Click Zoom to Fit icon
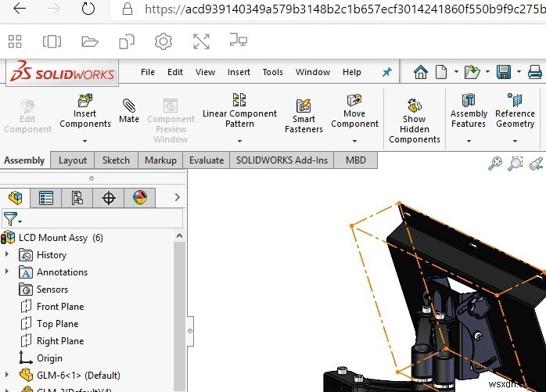 (495, 164)
